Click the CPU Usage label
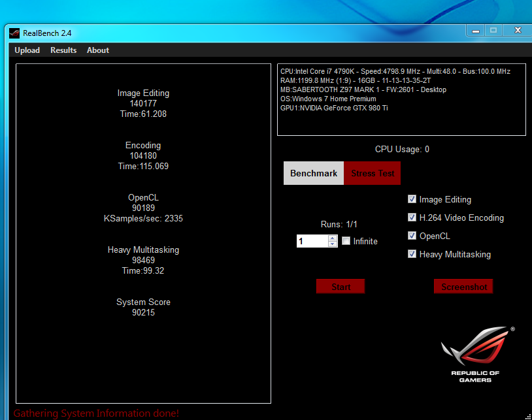532x420 pixels. tap(402, 150)
